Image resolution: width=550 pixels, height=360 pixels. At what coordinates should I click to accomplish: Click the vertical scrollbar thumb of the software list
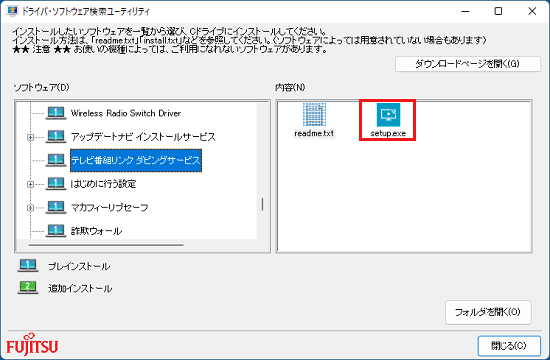tap(262, 204)
